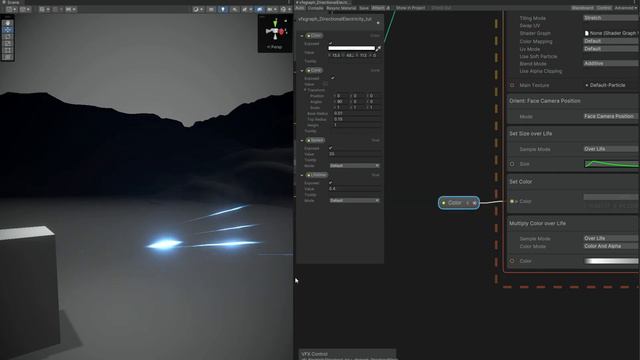The height and width of the screenshot is (360, 640).
Task: Click the collapse icon on the Color node
Action: (x=468, y=203)
